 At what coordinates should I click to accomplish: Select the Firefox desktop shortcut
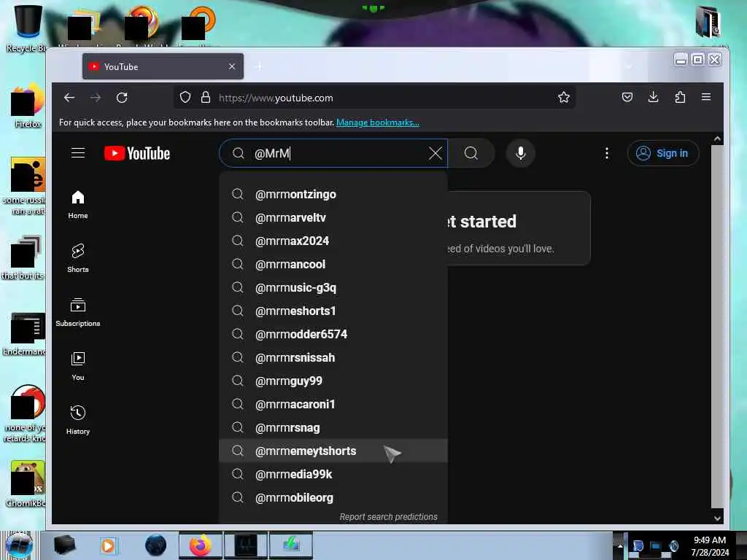tap(28, 106)
